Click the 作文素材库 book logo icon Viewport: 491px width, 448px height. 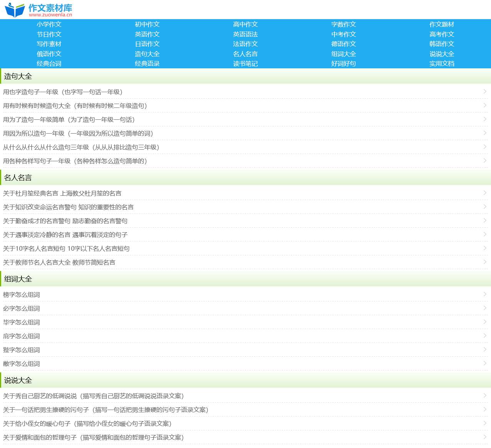tap(15, 10)
